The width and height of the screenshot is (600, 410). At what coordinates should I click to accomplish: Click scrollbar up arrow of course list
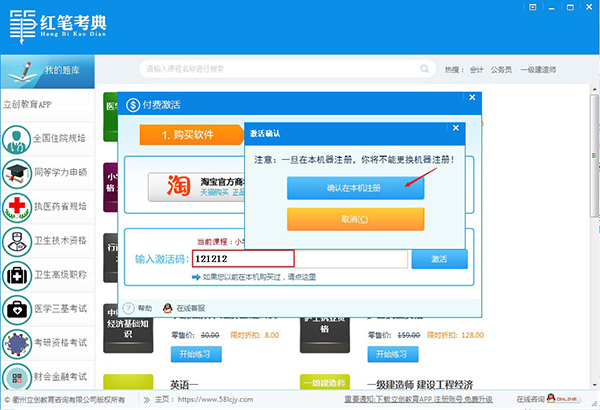coord(595,90)
